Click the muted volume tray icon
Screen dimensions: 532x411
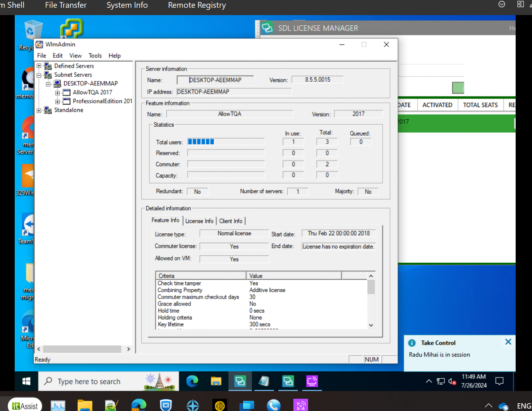click(452, 381)
